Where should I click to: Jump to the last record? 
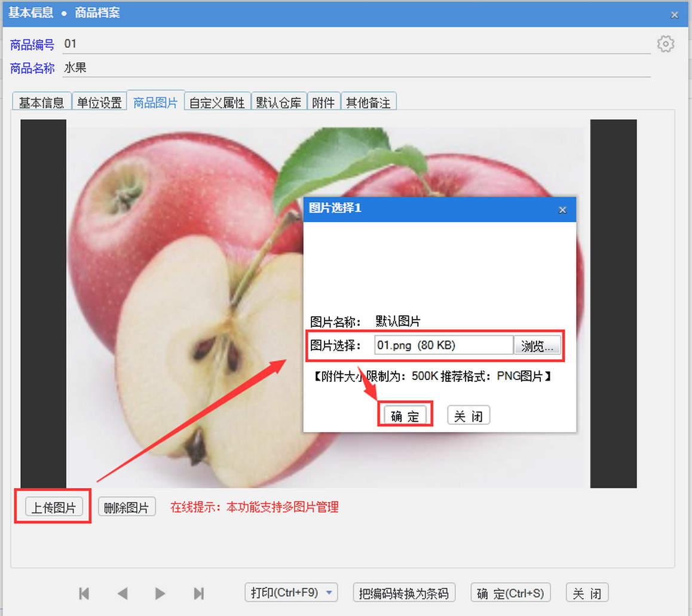coord(199,593)
